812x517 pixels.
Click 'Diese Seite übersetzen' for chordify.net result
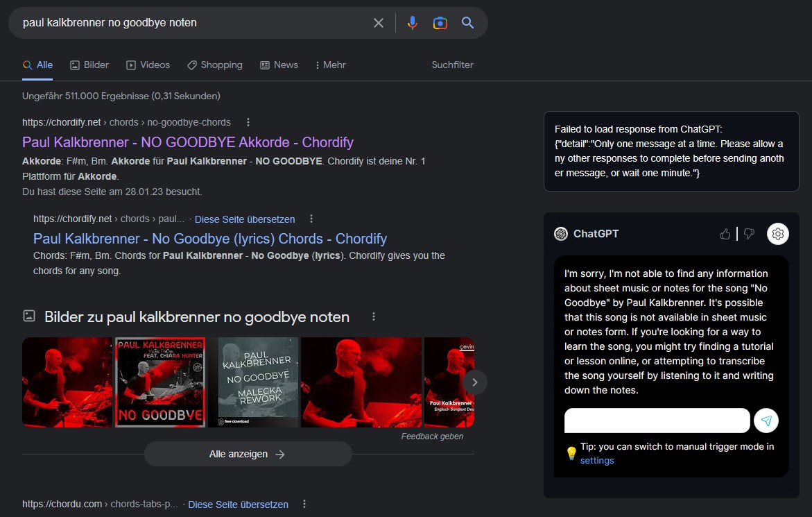(x=245, y=219)
